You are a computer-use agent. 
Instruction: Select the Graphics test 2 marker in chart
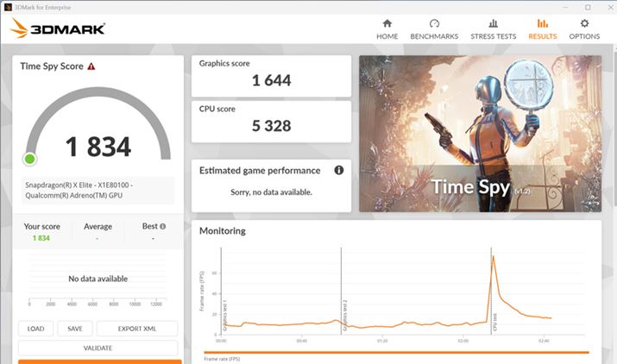tap(342, 293)
